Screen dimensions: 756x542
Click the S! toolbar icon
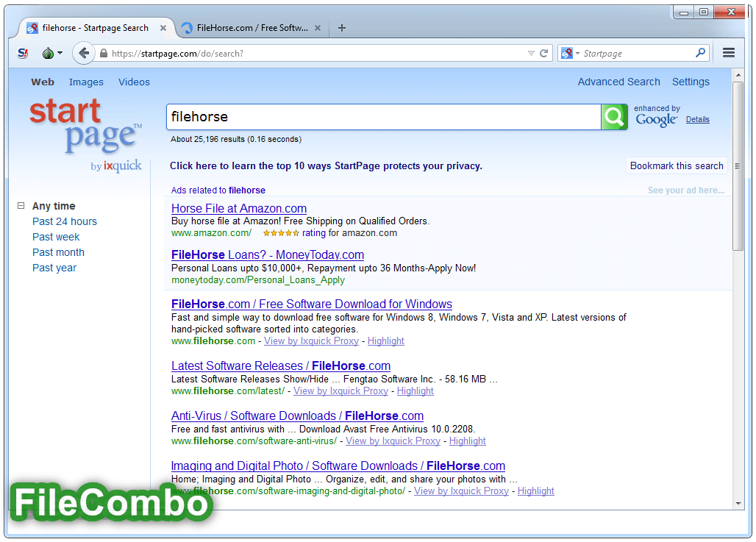[x=23, y=53]
